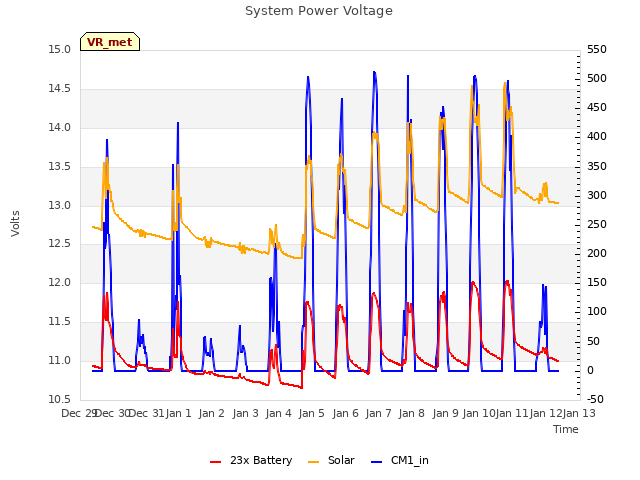Click the -50 right axis tick label

(595, 399)
